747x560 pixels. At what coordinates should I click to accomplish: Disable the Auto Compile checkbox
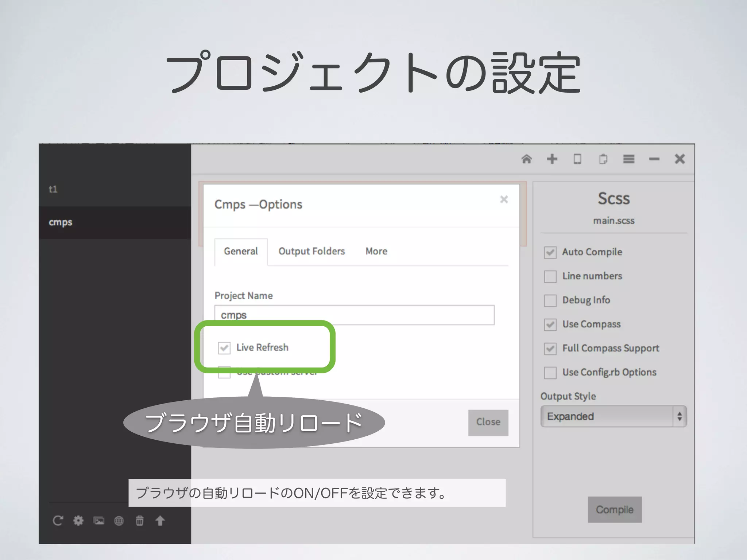(550, 252)
